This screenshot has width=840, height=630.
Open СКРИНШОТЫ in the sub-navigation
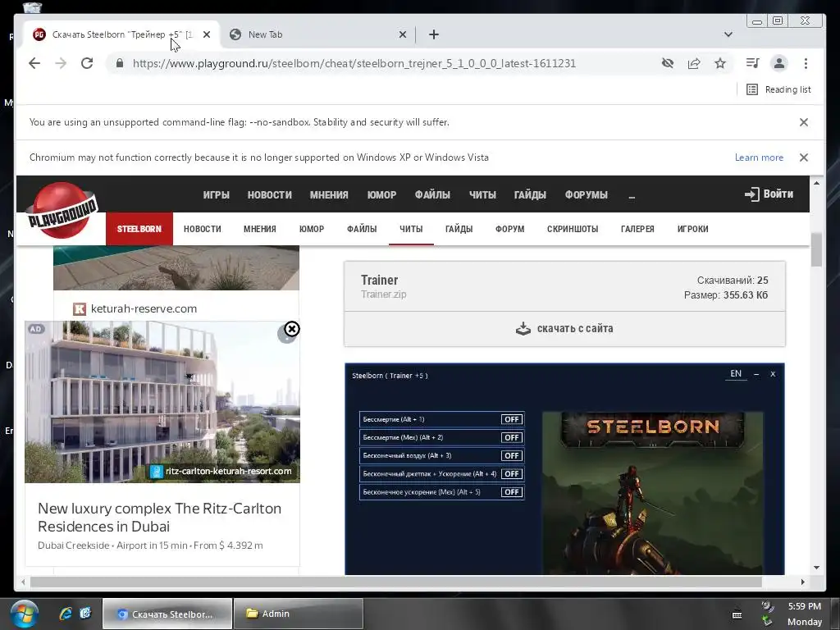tap(572, 229)
